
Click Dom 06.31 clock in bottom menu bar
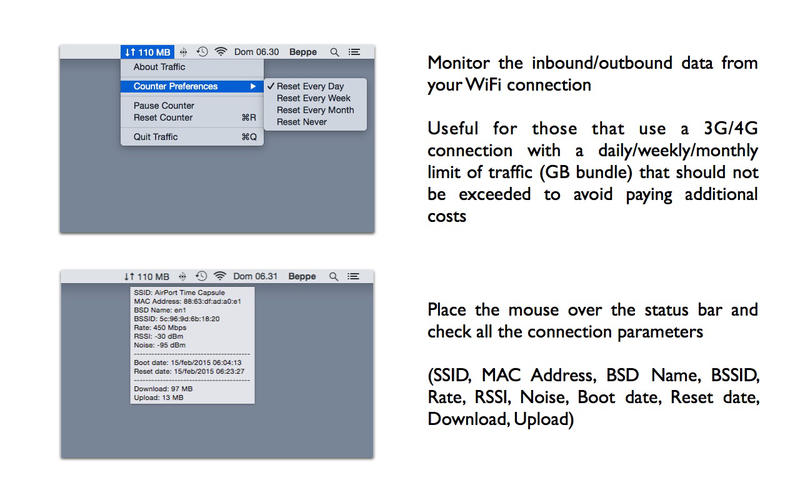click(x=256, y=276)
